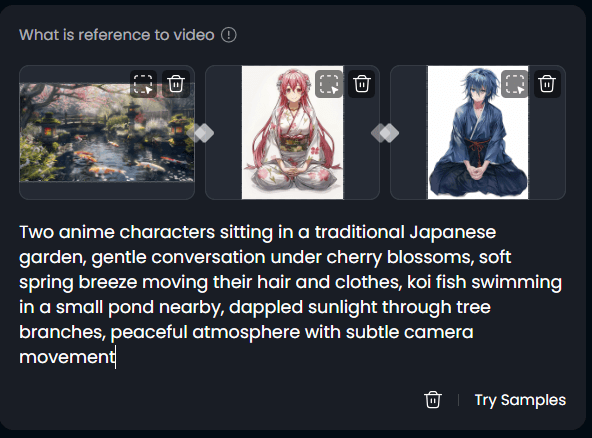This screenshot has width=592, height=438.
Task: Click the word 'sunlight' in the prompt text
Action: point(342,307)
